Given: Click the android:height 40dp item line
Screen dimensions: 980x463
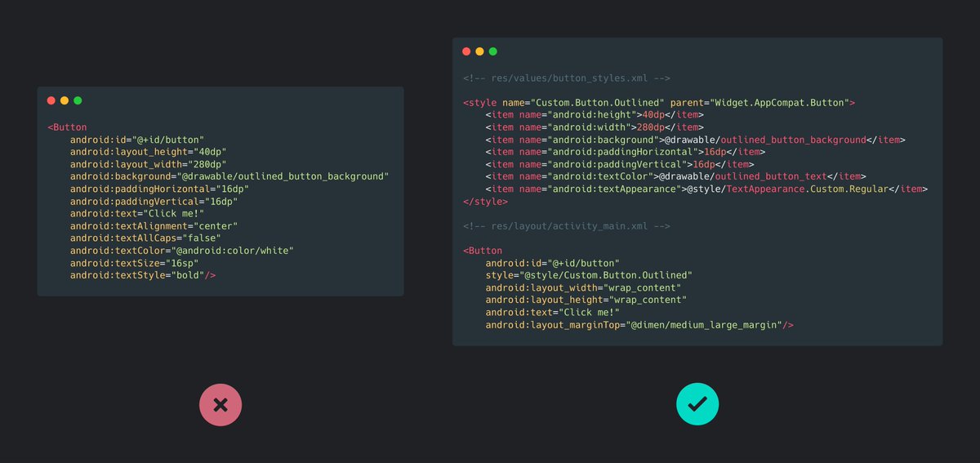Looking at the screenshot, I should pyautogui.click(x=595, y=115).
